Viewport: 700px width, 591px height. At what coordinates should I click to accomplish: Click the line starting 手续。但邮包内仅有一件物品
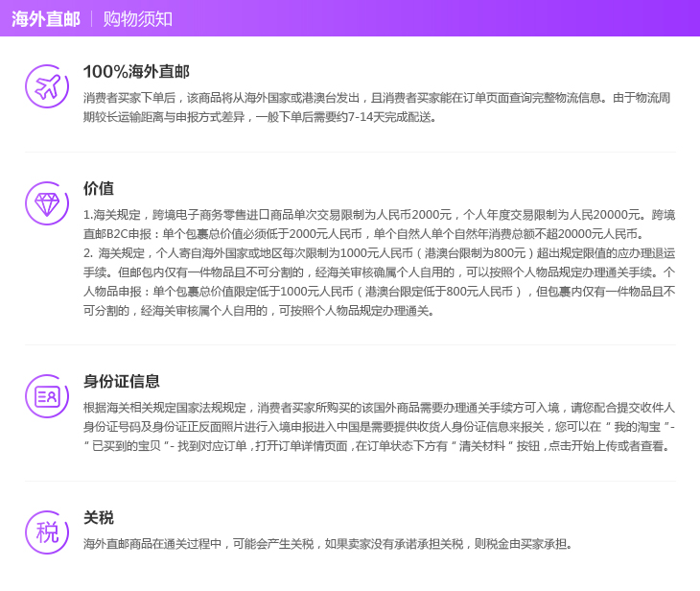(x=379, y=272)
